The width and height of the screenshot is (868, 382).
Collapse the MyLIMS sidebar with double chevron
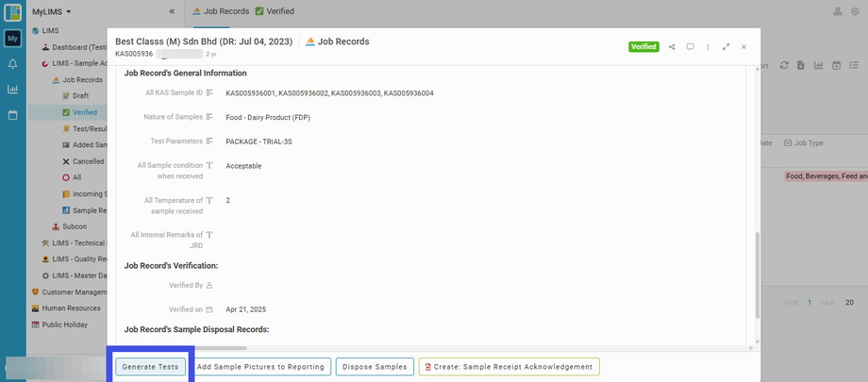[x=172, y=11]
